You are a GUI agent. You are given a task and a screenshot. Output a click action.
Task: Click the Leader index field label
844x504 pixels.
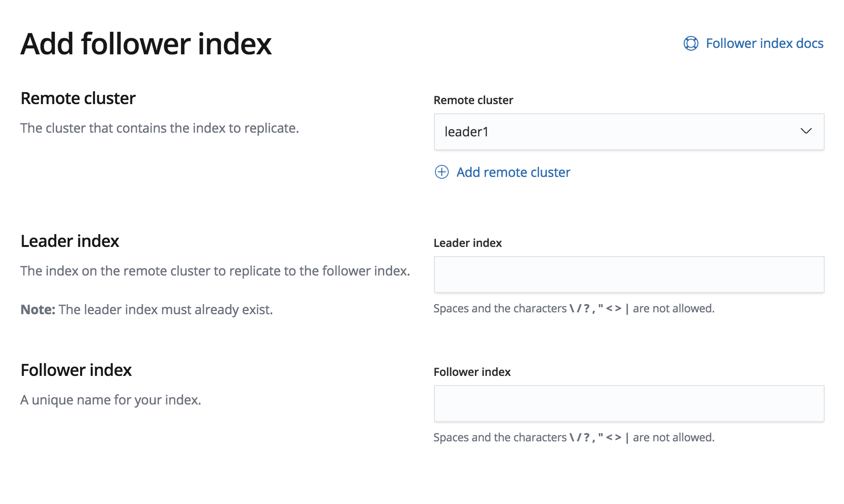[x=467, y=243]
